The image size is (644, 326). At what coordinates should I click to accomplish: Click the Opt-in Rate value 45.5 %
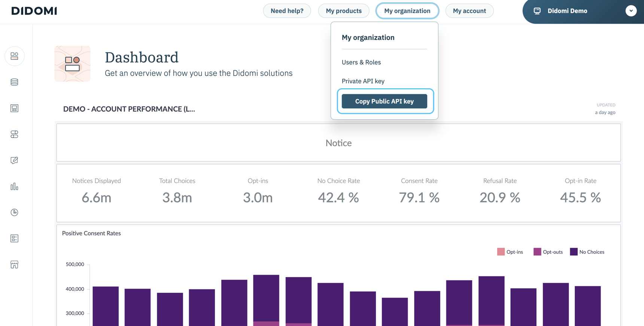581,197
